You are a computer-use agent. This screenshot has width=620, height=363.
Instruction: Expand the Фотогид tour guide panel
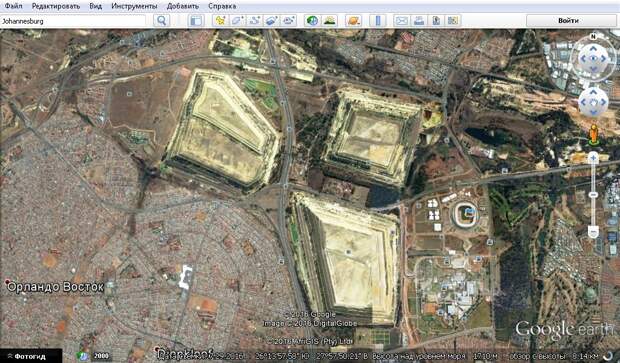click(31, 356)
